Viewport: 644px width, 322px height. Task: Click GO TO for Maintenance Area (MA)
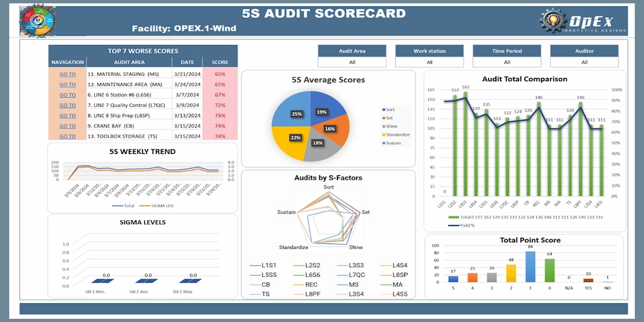pyautogui.click(x=68, y=84)
